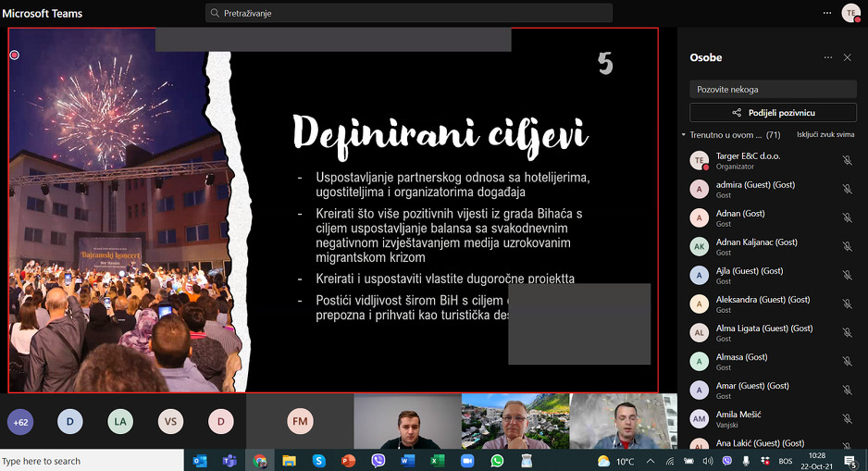The width and height of the screenshot is (868, 471).
Task: Click the Pretraživanje search box
Action: pos(409,13)
